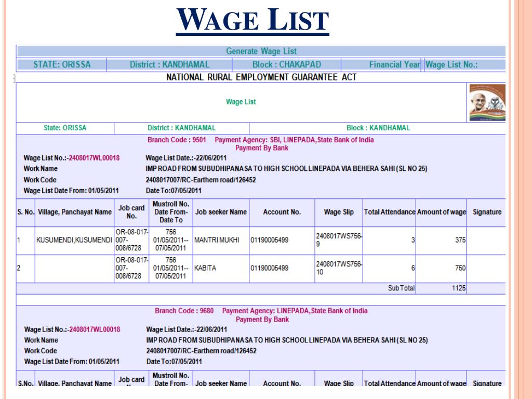532x399 pixels.
Task: Click 'Date To:07/05/2011' in first section
Action: pos(174,191)
